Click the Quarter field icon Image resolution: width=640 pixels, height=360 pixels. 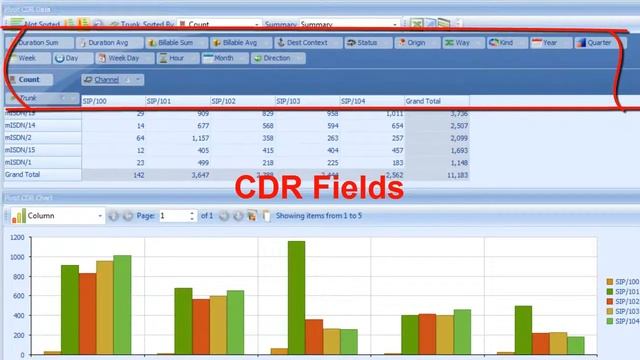tap(581, 42)
